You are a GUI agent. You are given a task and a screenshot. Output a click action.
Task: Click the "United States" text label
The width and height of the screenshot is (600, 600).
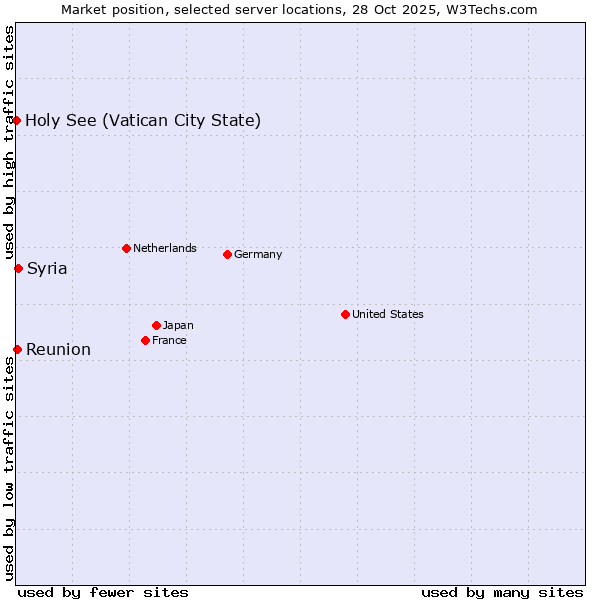[x=387, y=314]
